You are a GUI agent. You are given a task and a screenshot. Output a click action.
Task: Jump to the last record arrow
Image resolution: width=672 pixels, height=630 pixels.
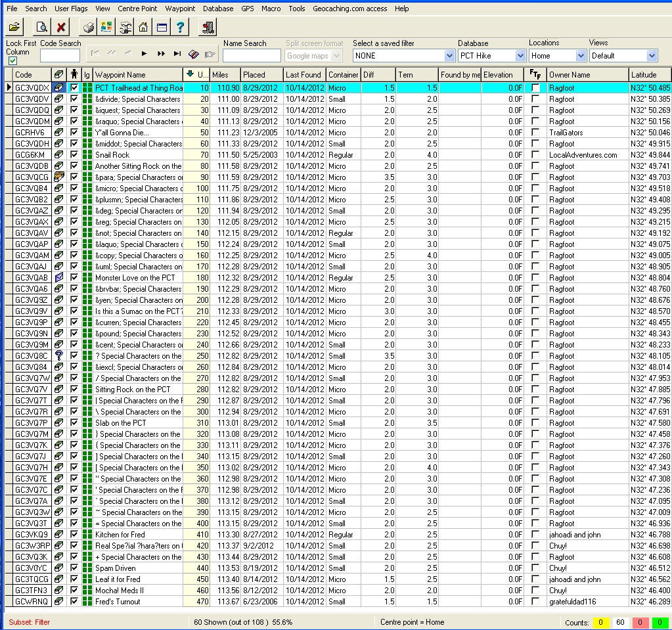(177, 54)
